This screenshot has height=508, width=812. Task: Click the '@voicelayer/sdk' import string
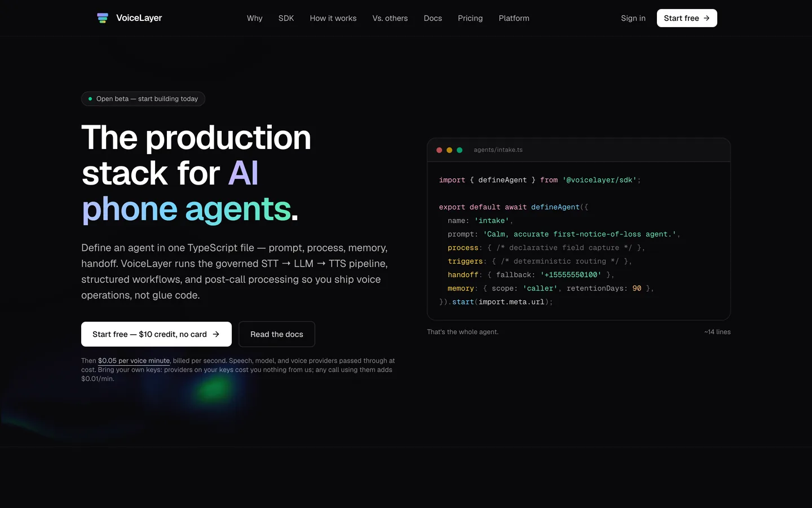[599, 180]
